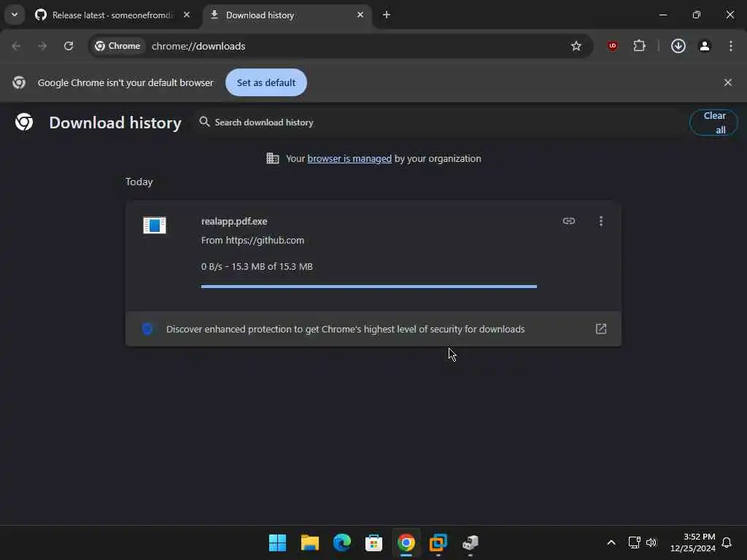Open the tab search dropdown arrow
This screenshot has width=747, height=560.
[15, 15]
